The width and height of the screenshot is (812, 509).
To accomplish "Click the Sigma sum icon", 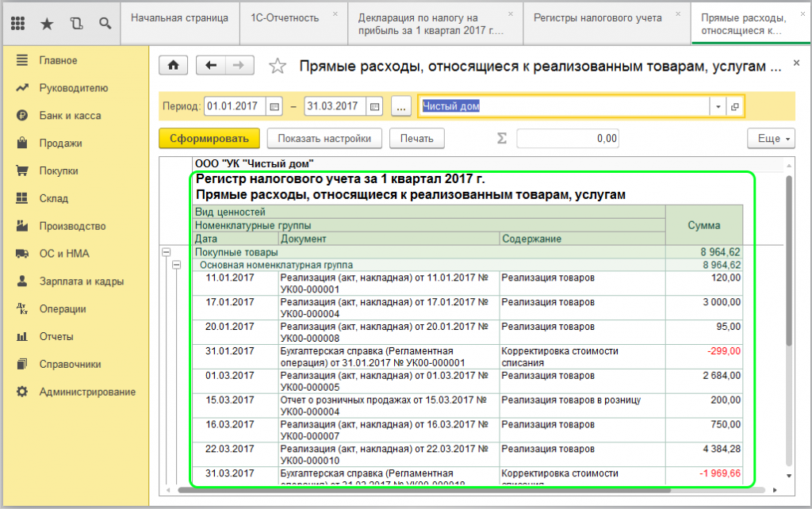I will click(x=501, y=138).
